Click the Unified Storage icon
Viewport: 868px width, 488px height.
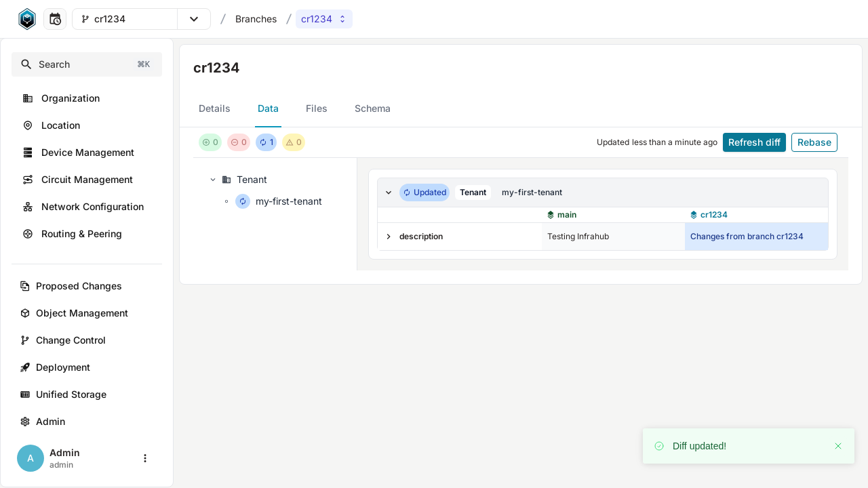(x=25, y=394)
